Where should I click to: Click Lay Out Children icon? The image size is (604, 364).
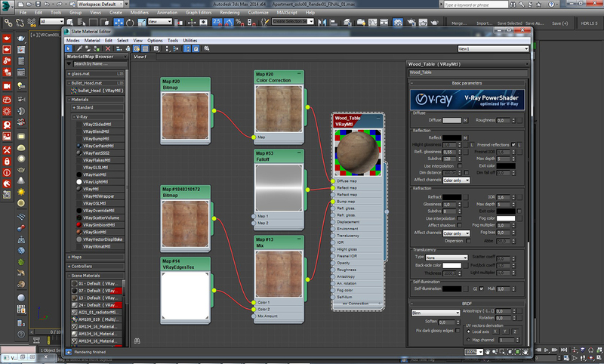click(x=176, y=48)
